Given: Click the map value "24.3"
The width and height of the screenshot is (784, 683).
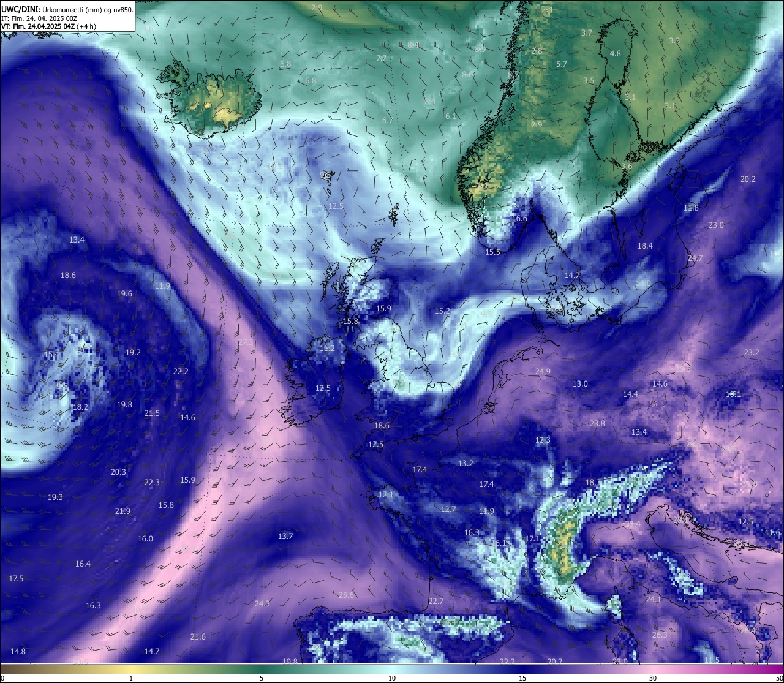Looking at the screenshot, I should click(262, 603).
